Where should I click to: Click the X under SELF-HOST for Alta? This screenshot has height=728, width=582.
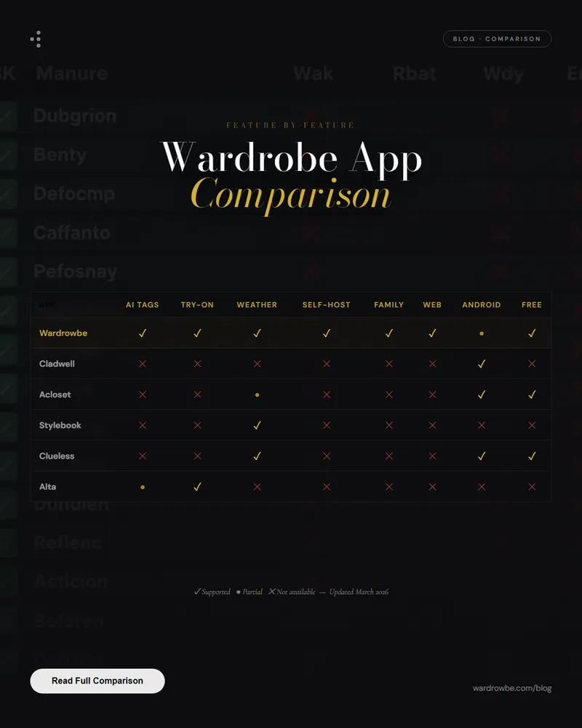(327, 486)
